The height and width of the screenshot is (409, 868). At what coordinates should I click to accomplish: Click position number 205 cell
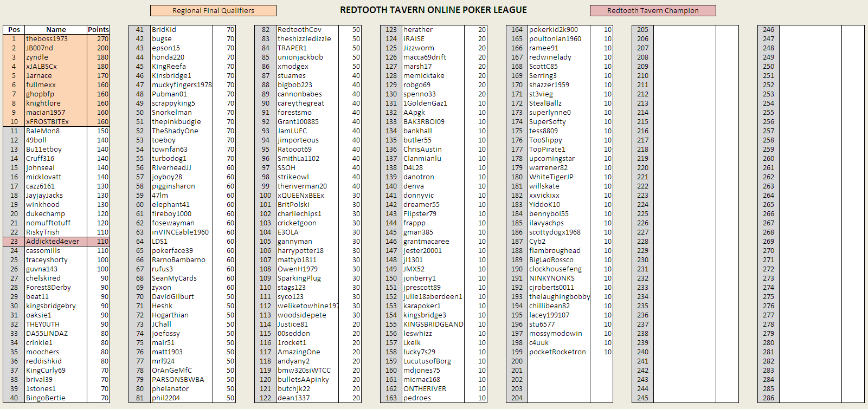pyautogui.click(x=642, y=30)
